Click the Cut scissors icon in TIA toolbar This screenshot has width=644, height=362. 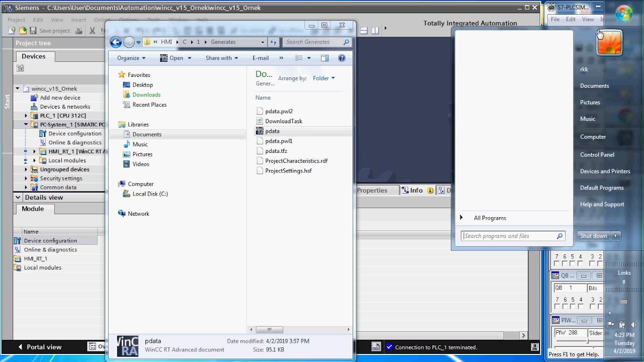92,31
